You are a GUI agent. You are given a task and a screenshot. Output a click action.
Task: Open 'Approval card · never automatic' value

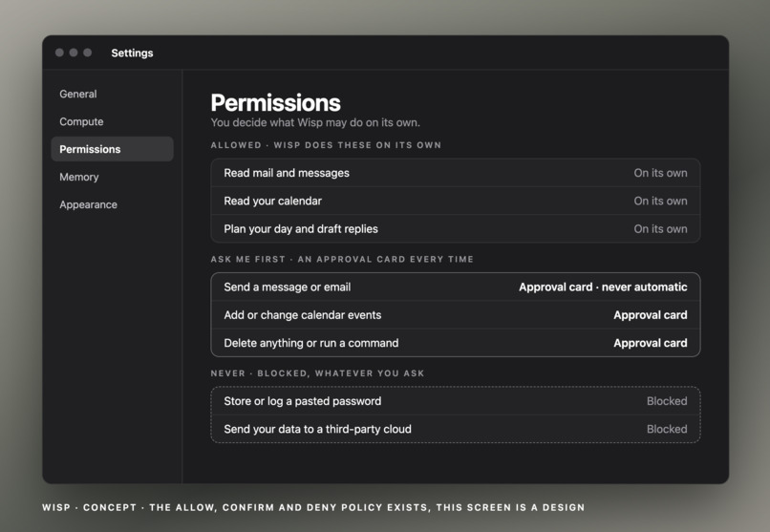603,287
